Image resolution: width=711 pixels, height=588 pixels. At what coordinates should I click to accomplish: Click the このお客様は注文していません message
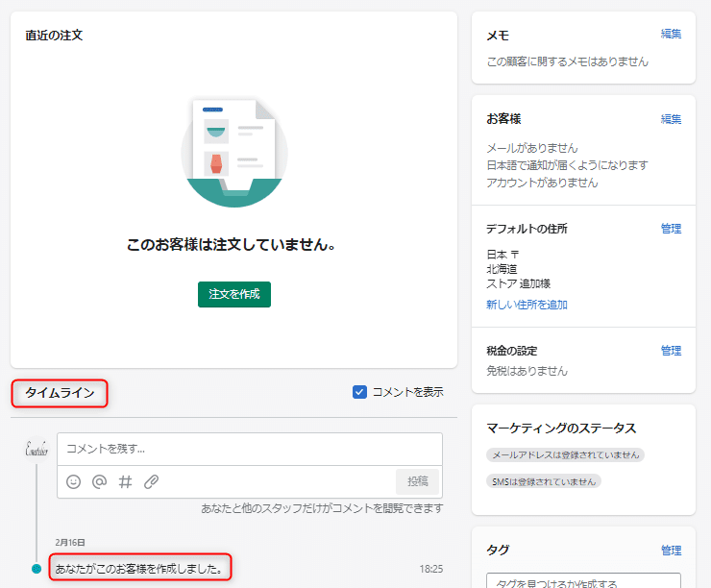232,245
